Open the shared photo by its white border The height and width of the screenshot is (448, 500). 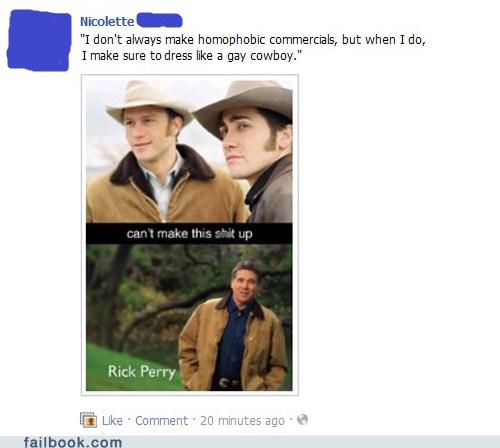(x=190, y=235)
